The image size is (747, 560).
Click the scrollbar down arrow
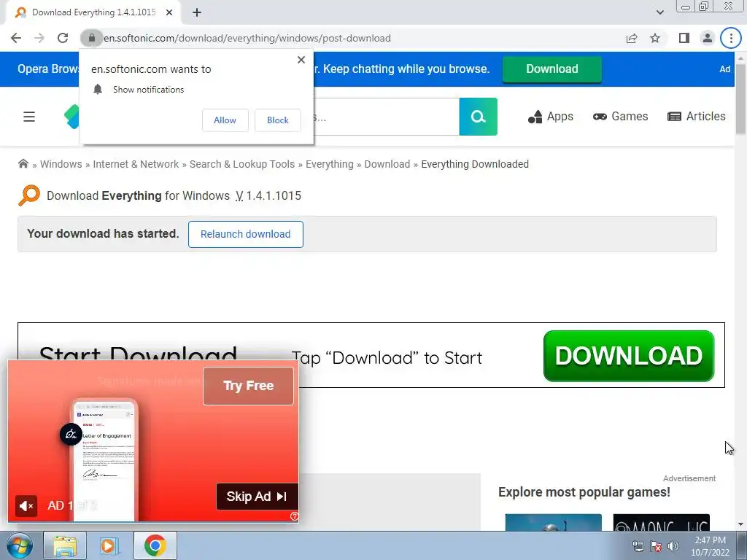(x=741, y=524)
